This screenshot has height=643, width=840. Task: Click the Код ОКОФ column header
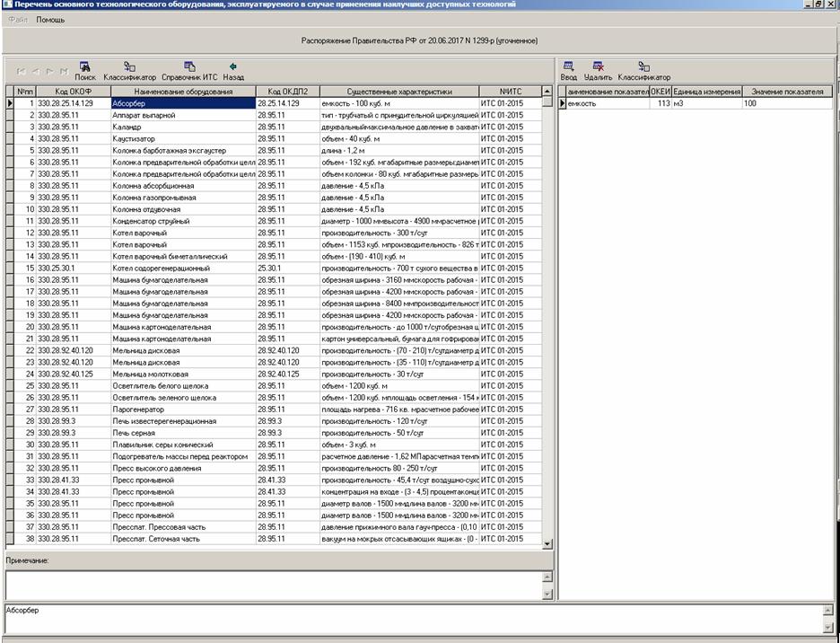point(73,92)
